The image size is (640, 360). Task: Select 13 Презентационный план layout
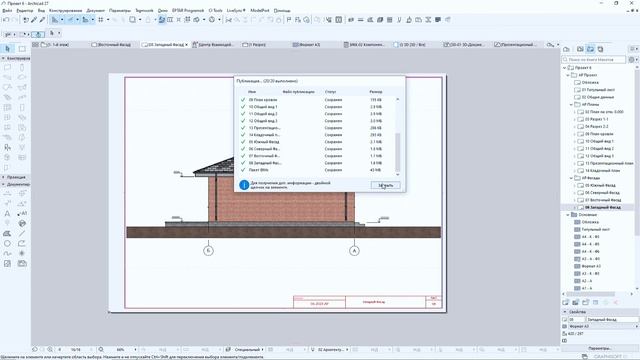pyautogui.click(x=609, y=163)
